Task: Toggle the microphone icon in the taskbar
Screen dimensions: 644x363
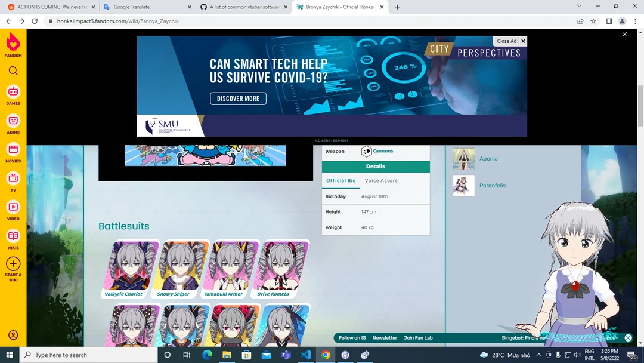Action: coord(558,355)
